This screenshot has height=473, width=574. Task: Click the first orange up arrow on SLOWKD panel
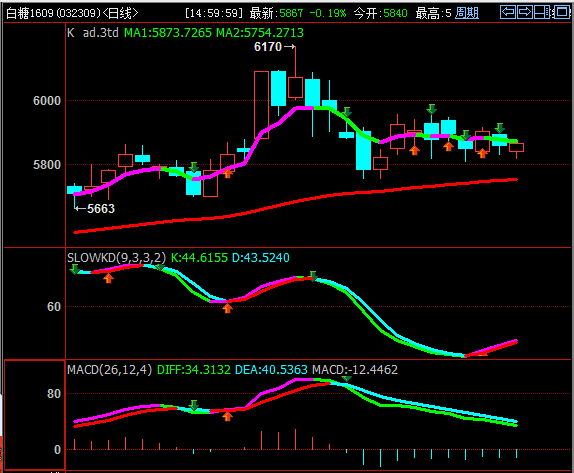click(108, 279)
